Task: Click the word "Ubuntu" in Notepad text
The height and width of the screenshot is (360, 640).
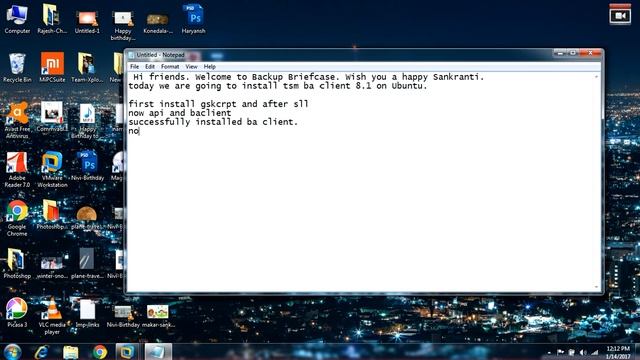Action: pos(407,86)
